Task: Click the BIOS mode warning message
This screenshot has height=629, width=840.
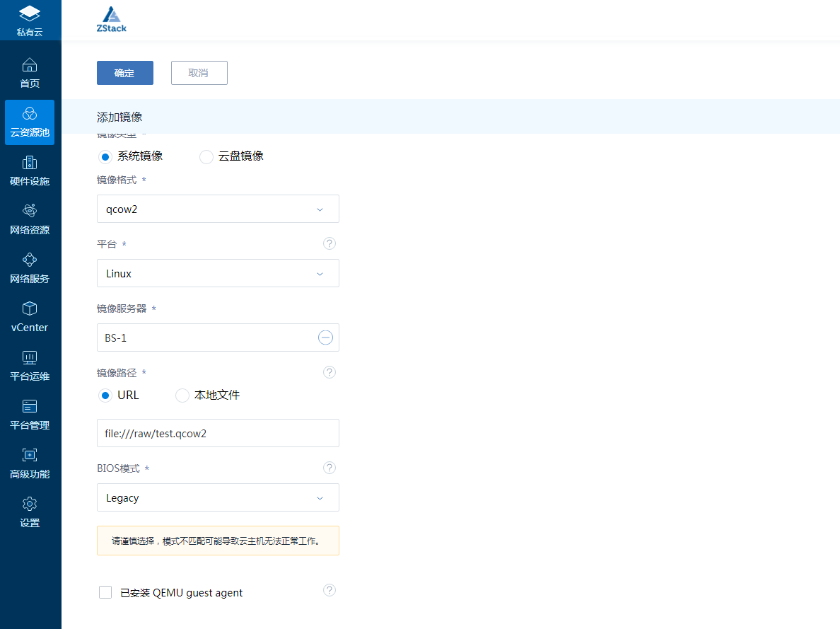Action: pyautogui.click(x=218, y=541)
